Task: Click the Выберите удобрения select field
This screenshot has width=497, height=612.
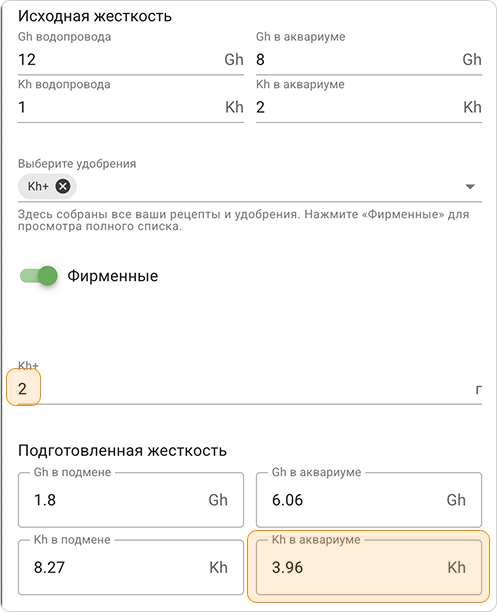Action: tap(250, 187)
